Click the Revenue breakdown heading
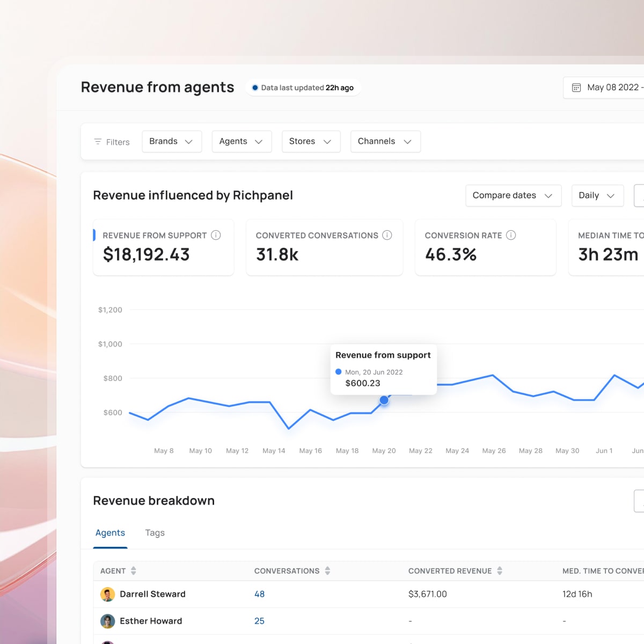This screenshot has width=644, height=644. click(x=154, y=501)
